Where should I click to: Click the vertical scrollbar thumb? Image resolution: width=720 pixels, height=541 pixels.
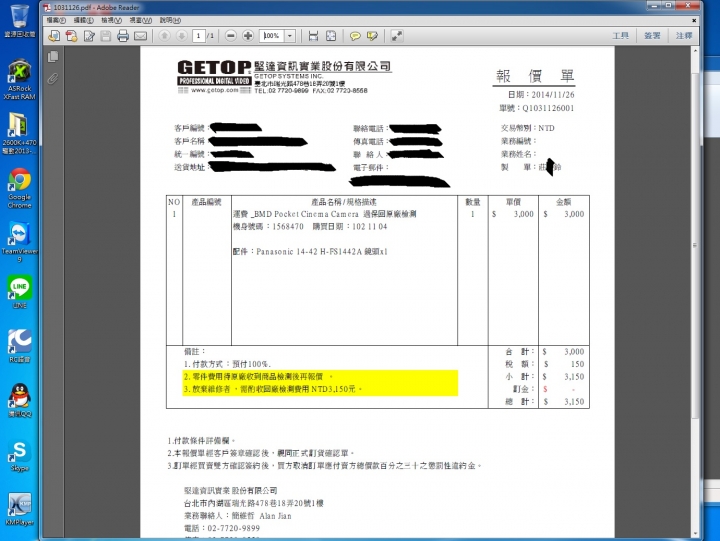[x=696, y=246]
